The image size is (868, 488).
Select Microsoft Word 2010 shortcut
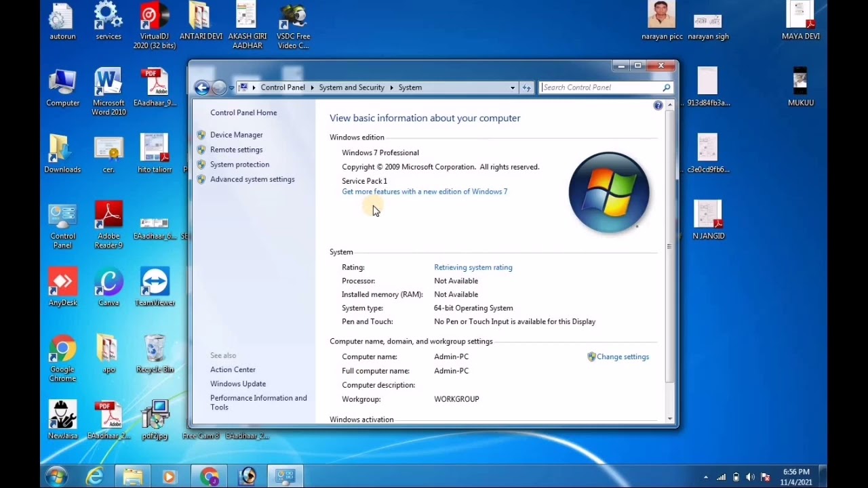pos(108,92)
